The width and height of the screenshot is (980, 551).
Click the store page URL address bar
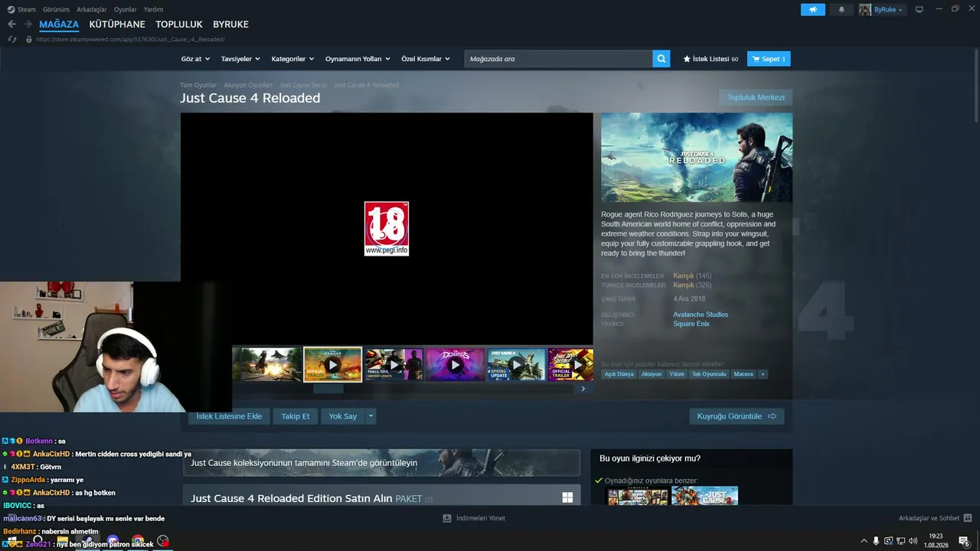[x=130, y=39]
